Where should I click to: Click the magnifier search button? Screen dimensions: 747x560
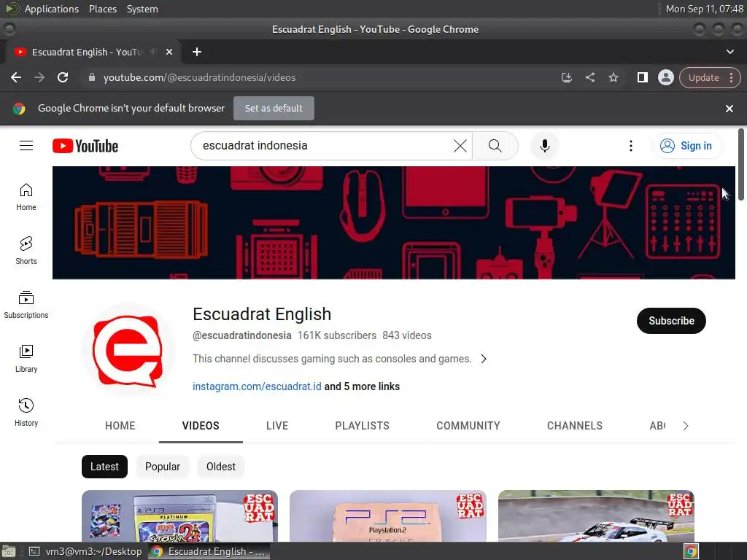point(495,146)
